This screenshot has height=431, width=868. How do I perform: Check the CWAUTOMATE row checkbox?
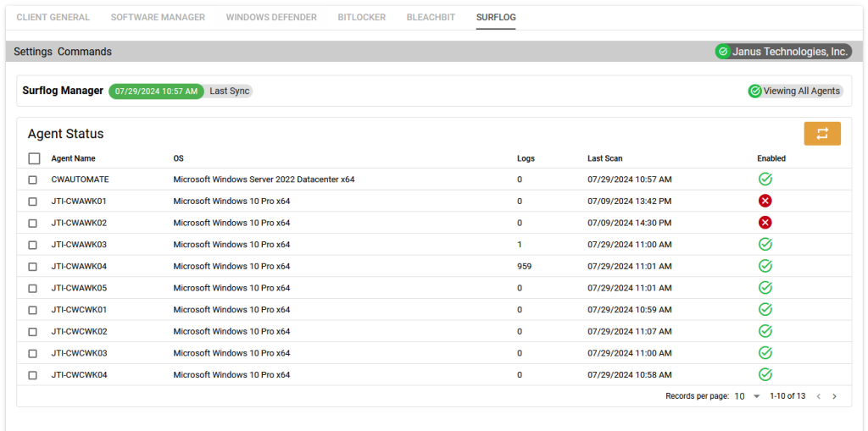(33, 180)
